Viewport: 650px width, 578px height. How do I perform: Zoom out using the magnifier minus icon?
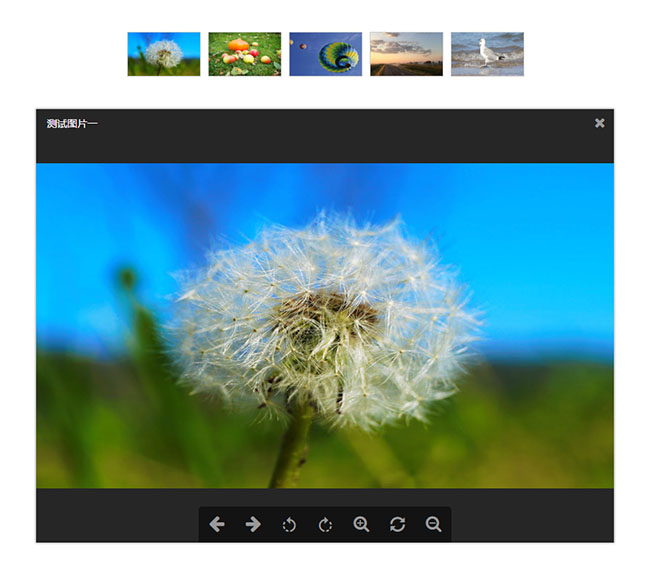click(433, 525)
